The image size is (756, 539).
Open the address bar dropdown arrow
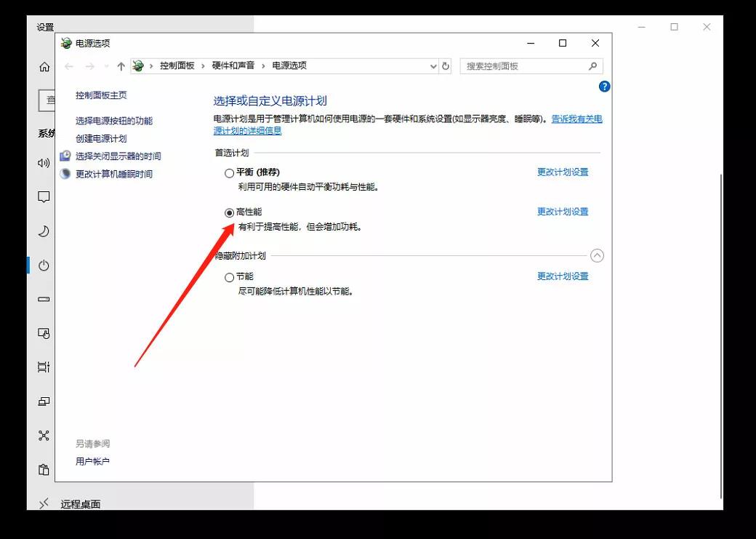coord(434,65)
